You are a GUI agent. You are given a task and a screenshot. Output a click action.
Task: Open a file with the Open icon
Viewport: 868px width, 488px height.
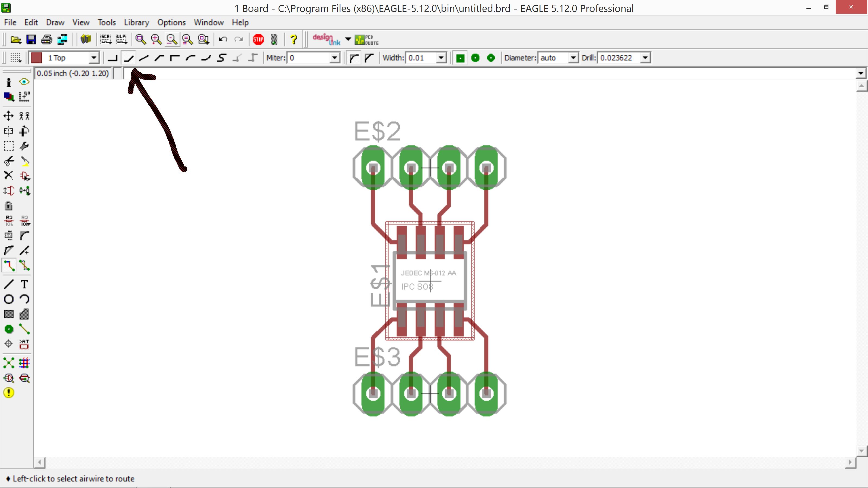click(16, 40)
